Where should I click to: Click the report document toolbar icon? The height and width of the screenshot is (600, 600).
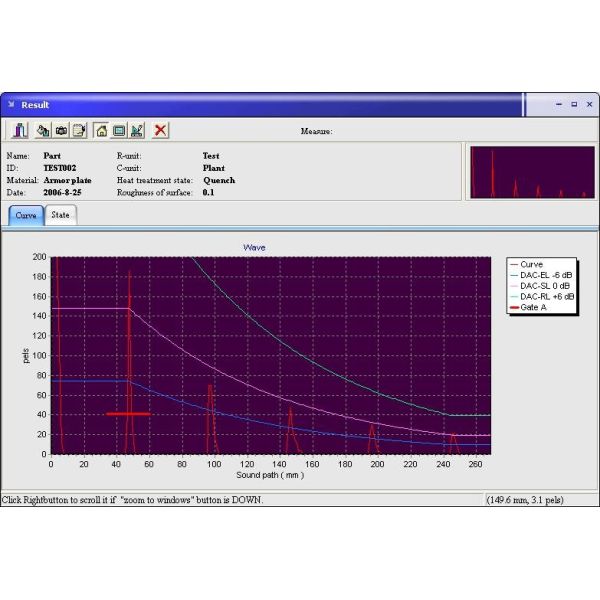coord(78,130)
